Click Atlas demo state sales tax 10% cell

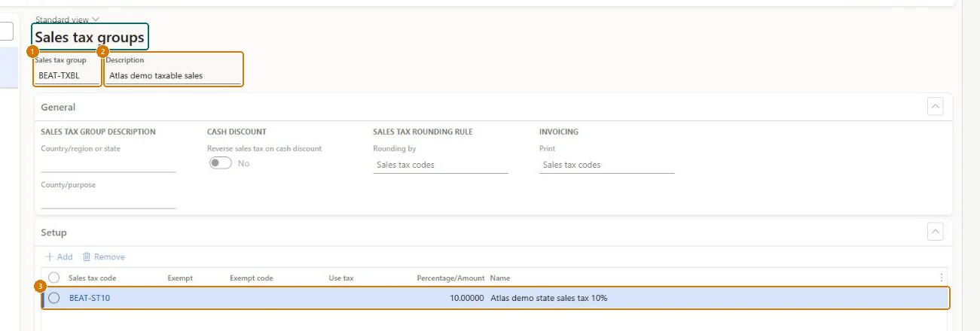tap(549, 298)
